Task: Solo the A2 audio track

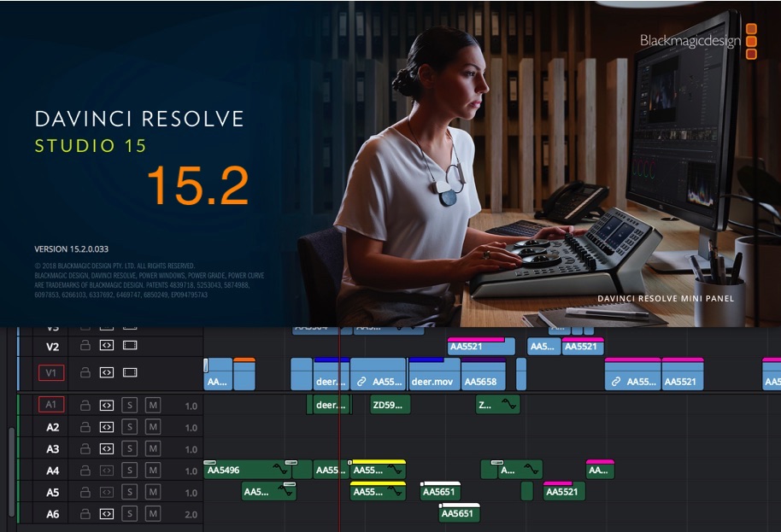Action: 130,427
